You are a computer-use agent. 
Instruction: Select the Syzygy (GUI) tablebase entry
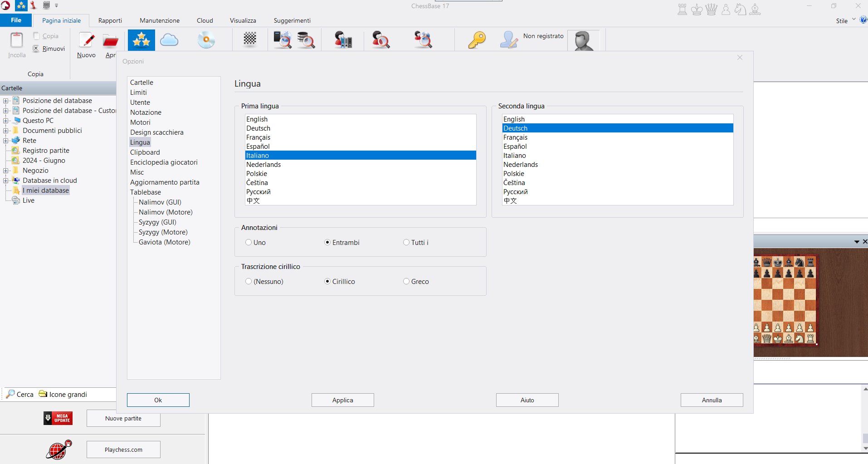coord(157,222)
